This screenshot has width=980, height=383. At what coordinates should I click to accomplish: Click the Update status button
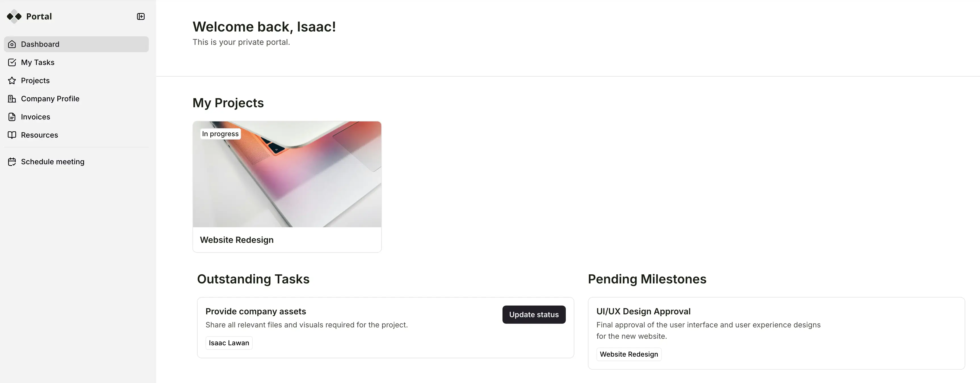coord(534,315)
